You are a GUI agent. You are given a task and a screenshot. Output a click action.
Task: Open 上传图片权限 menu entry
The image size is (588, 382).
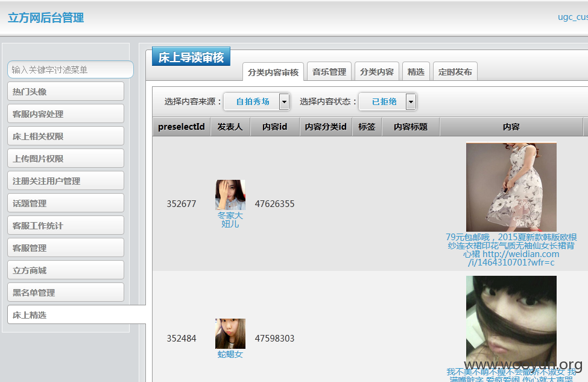66,158
